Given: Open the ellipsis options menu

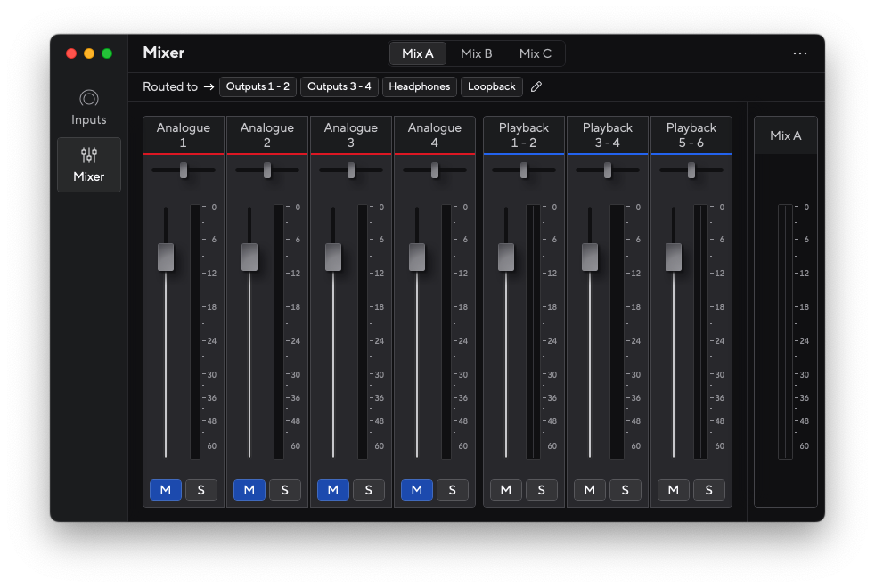Looking at the screenshot, I should pyautogui.click(x=800, y=53).
